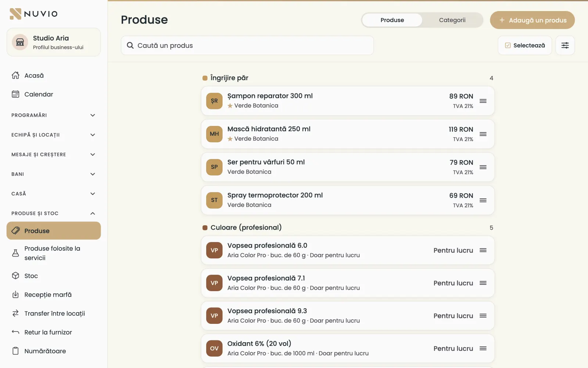The width and height of the screenshot is (588, 368).
Task: Click reorder handle for Vopsea profesională 9.3
Action: click(x=483, y=316)
